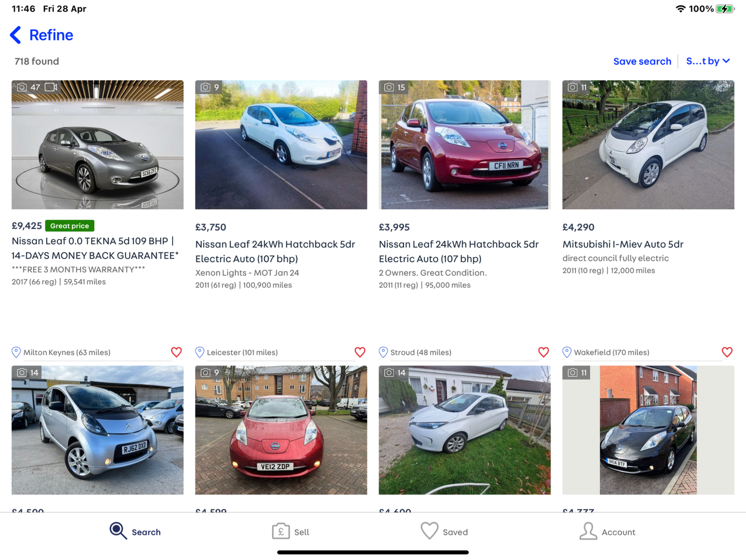The height and width of the screenshot is (560, 746).
Task: Tap the battery icon in status bar
Action: (725, 9)
